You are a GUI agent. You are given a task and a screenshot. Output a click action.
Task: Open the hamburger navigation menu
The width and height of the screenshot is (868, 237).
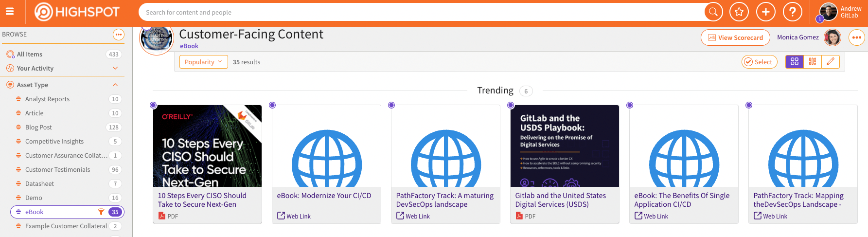[10, 12]
